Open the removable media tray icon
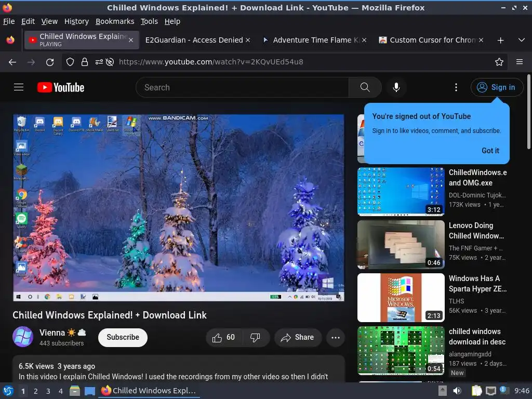This screenshot has width=532, height=399. (x=442, y=391)
